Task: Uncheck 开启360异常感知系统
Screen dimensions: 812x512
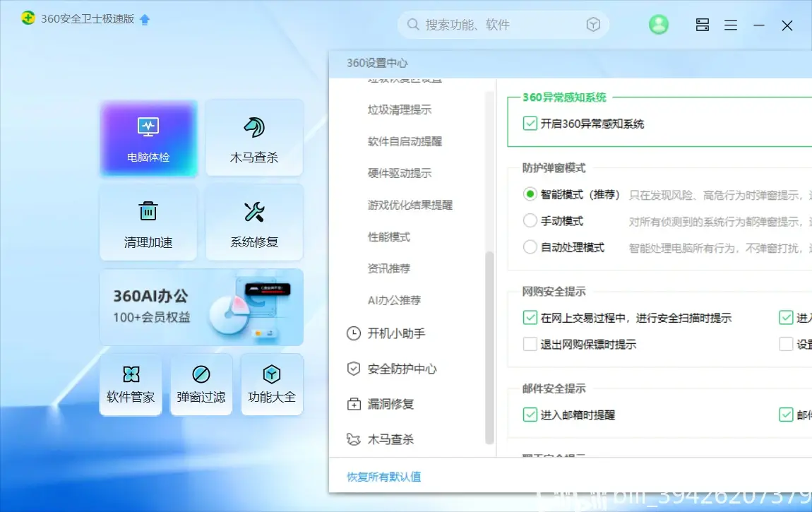Action: (x=530, y=124)
